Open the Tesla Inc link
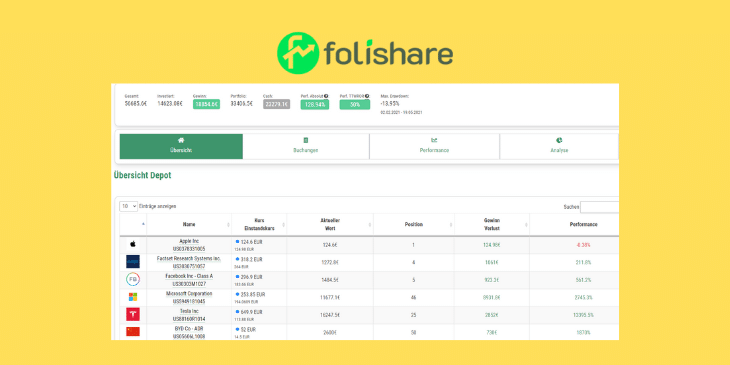This screenshot has width=730, height=365. (189, 311)
